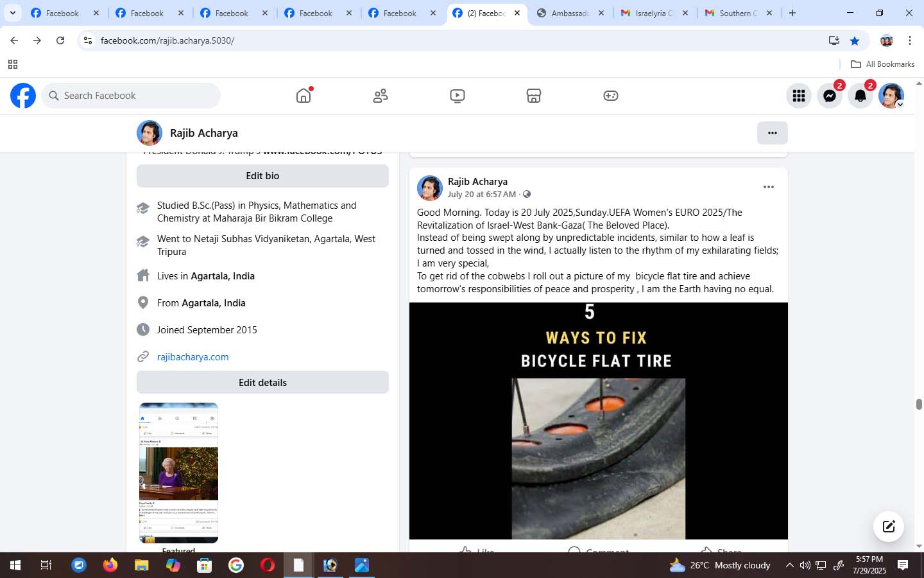Switch to the Israelyria Gmail tab
This screenshot has height=578, width=924.
(654, 13)
